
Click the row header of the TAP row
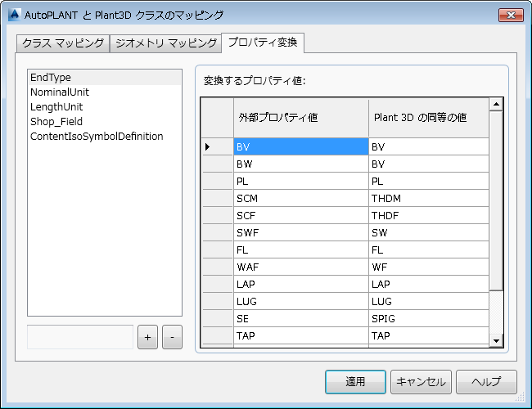tap(218, 336)
